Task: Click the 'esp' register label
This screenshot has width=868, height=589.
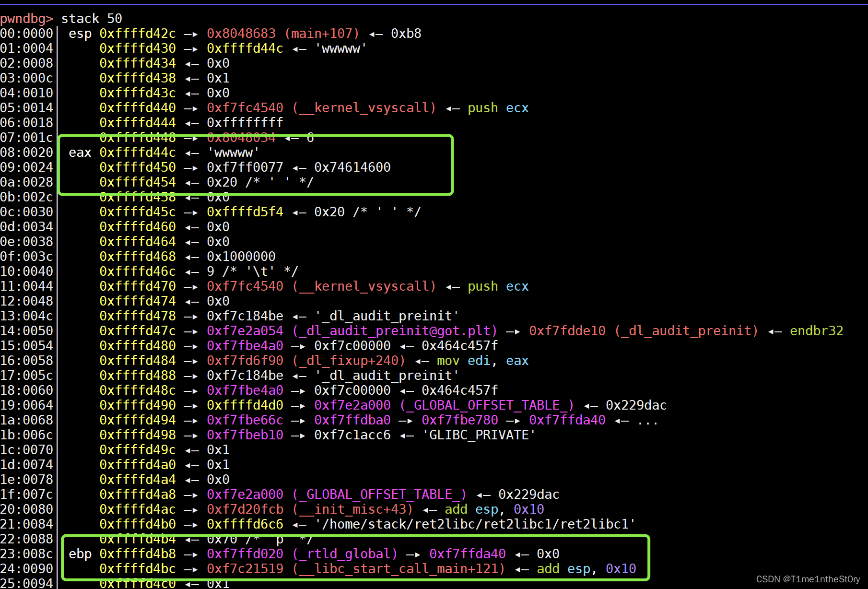Action: point(80,34)
